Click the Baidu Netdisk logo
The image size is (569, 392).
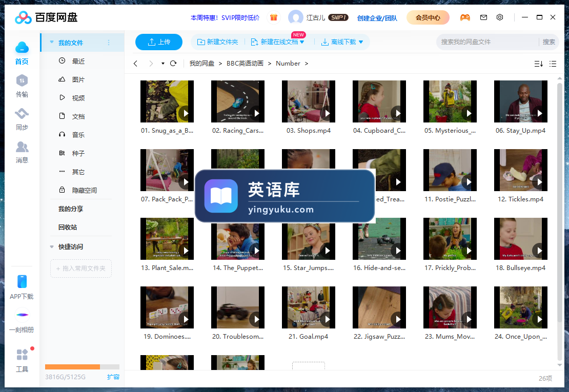[x=46, y=17]
